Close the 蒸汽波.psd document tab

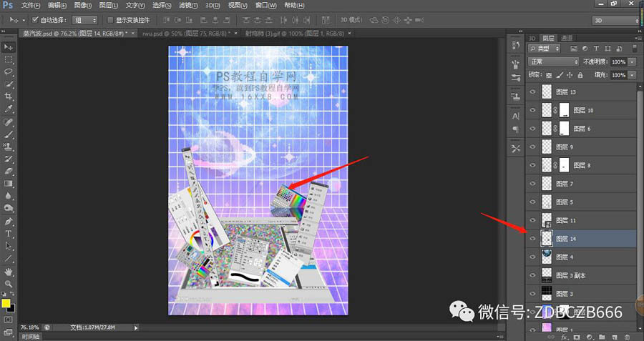coord(132,33)
